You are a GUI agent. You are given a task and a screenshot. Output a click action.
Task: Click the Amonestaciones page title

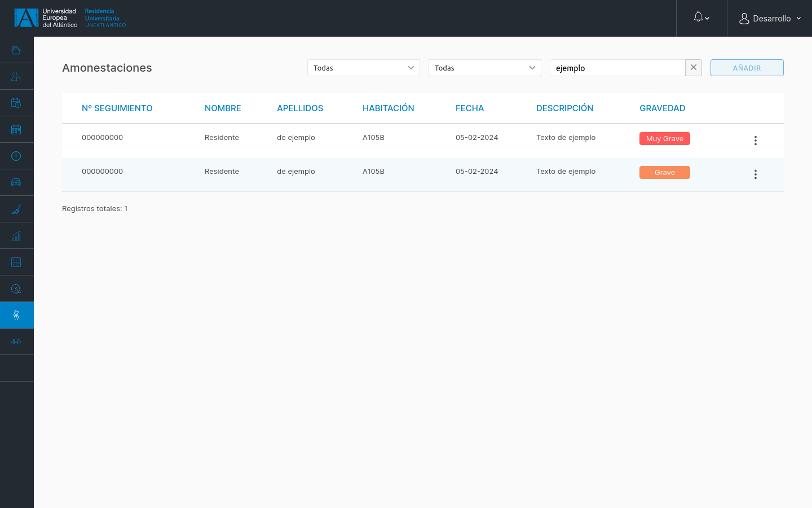pos(107,68)
